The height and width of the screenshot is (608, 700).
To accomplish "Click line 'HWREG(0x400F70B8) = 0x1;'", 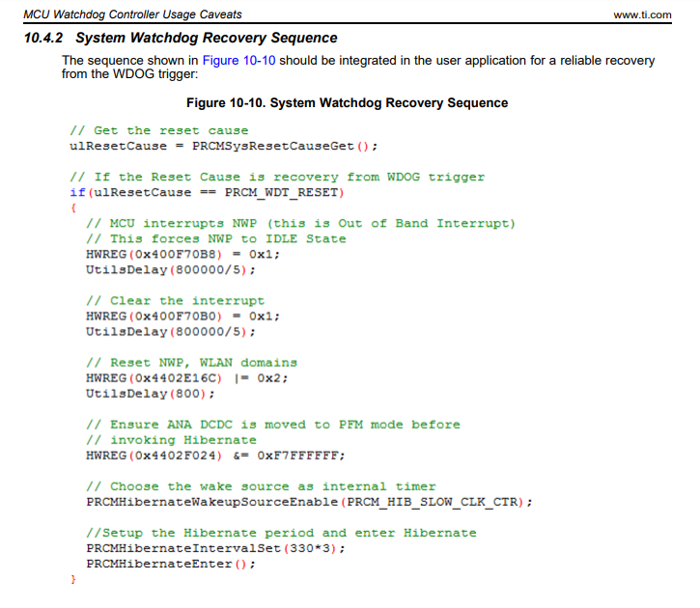I will point(183,255).
